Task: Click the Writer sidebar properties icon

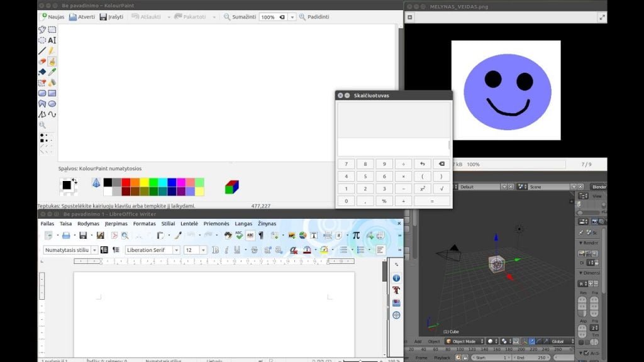Action: click(396, 278)
